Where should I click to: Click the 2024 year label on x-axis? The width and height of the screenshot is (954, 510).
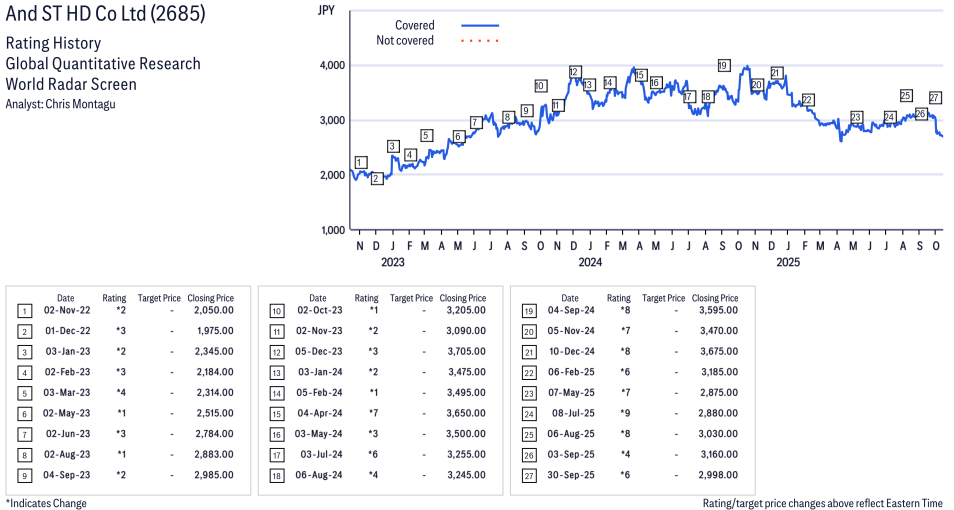coord(589,263)
